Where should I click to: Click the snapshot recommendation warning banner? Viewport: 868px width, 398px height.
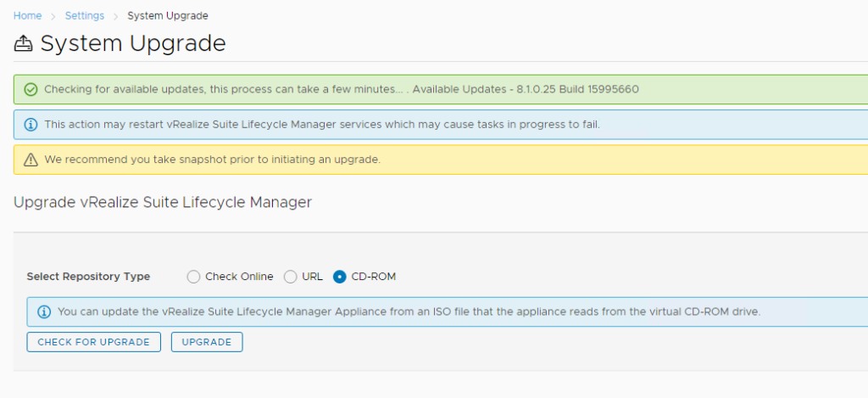click(x=441, y=160)
